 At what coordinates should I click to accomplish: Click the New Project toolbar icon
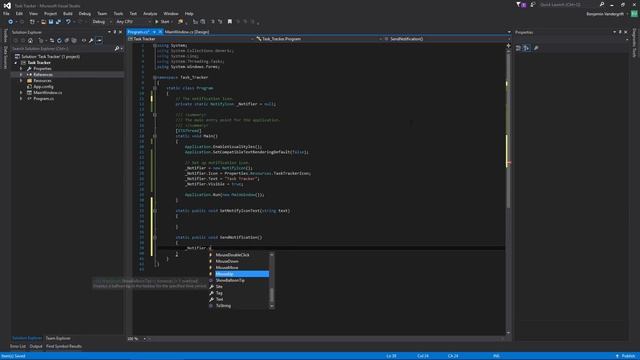pyautogui.click(x=32, y=22)
